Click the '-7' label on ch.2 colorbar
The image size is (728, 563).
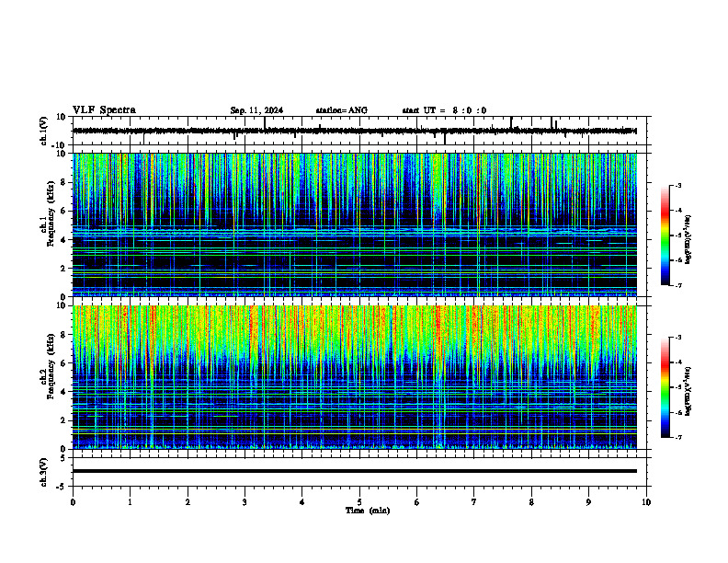[678, 438]
